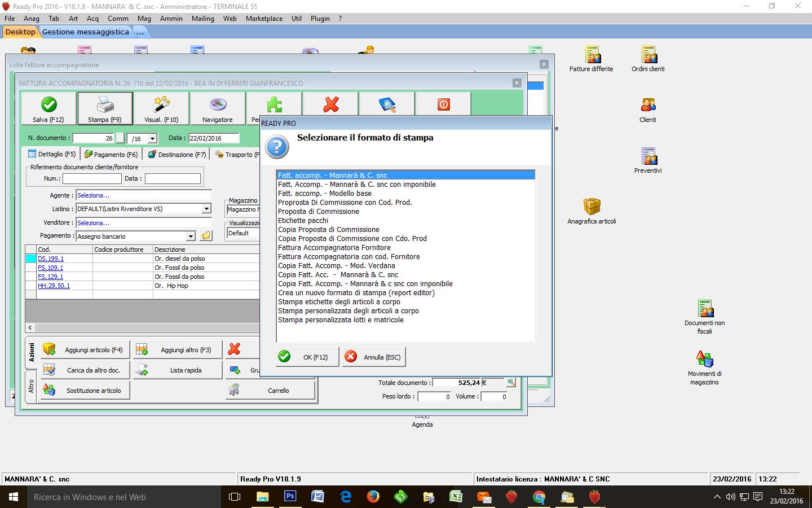The image size is (812, 508).
Task: Open Documenti non fiscali desktop icon
Action: pos(705,317)
